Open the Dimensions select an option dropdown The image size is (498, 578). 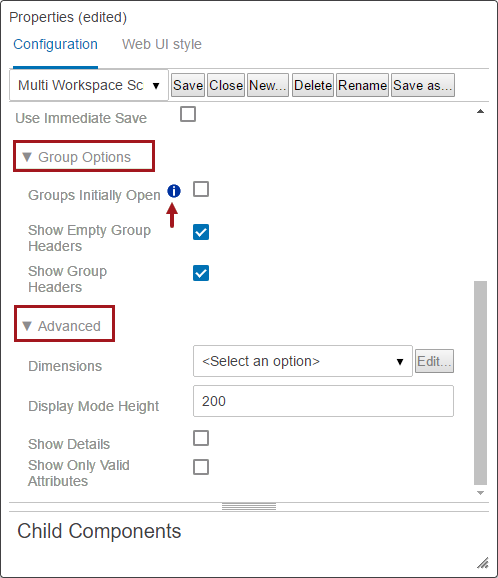[x=303, y=361]
